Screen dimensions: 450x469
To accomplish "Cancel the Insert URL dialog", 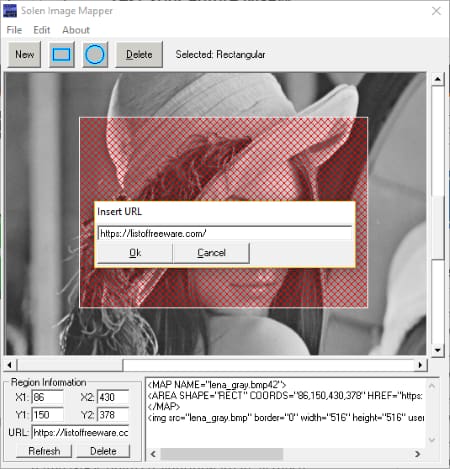I will [211, 253].
